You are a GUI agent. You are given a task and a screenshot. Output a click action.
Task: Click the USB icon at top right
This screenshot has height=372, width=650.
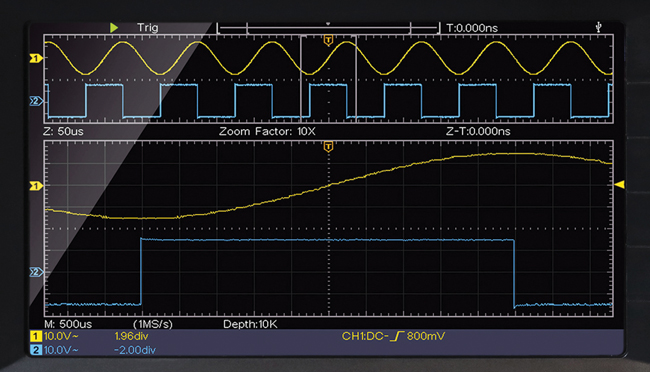pyautogui.click(x=598, y=27)
